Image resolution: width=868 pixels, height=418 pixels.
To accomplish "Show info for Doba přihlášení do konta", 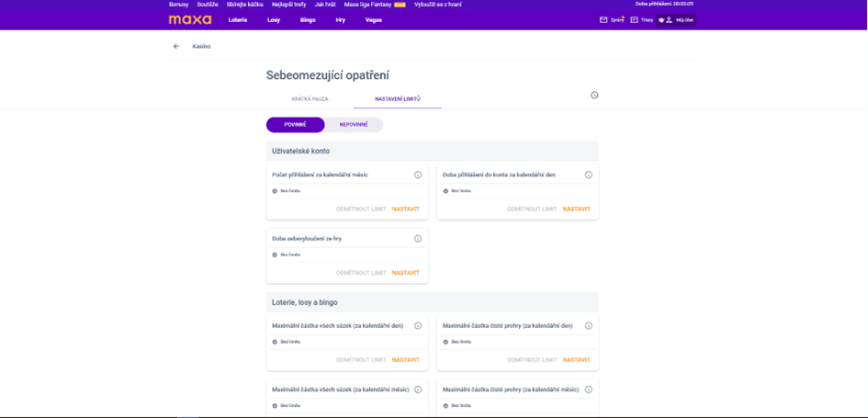I will (x=589, y=175).
